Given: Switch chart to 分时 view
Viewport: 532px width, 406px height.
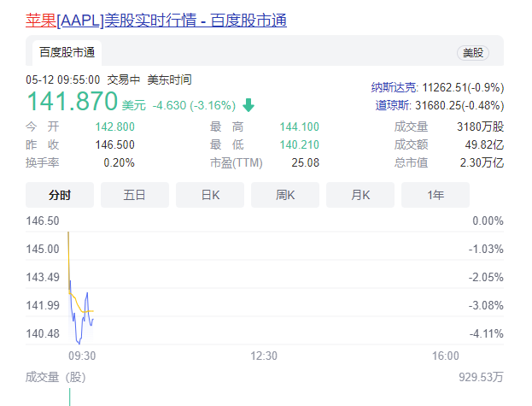Looking at the screenshot, I should tap(60, 195).
